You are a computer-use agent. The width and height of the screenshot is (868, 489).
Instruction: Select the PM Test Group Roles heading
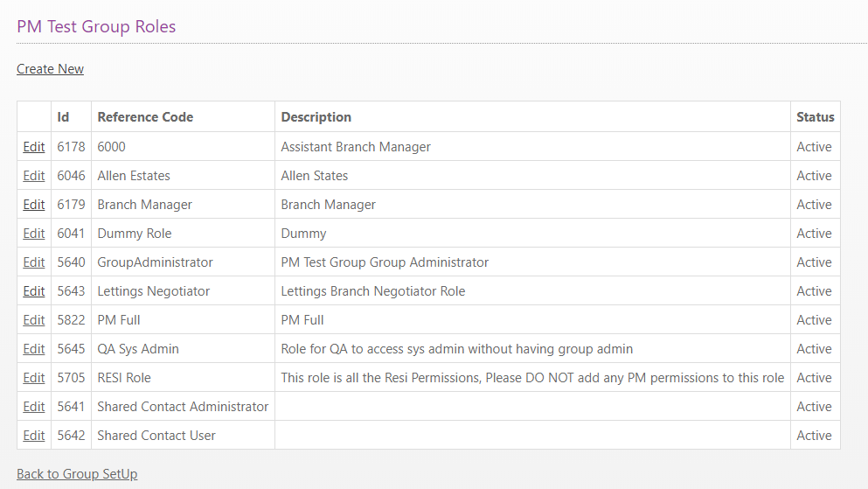(96, 26)
